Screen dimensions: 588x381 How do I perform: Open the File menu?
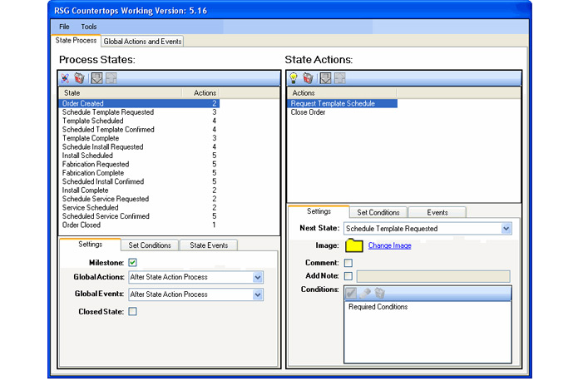pos(64,27)
